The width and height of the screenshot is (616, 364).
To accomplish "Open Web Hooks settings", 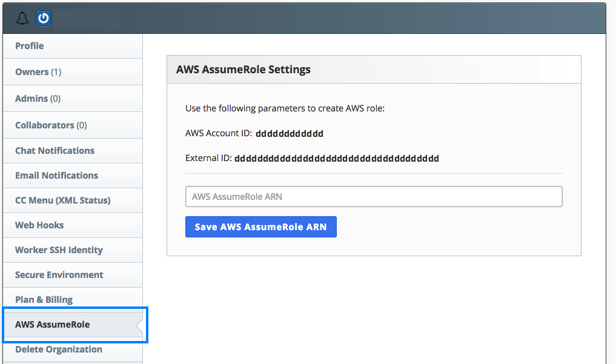I will [x=73, y=225].
